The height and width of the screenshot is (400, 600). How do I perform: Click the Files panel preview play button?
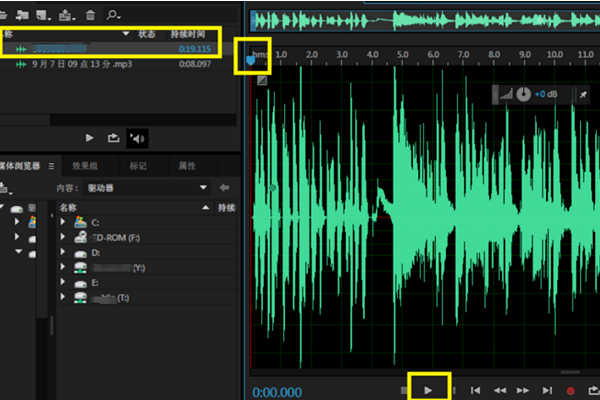click(90, 137)
